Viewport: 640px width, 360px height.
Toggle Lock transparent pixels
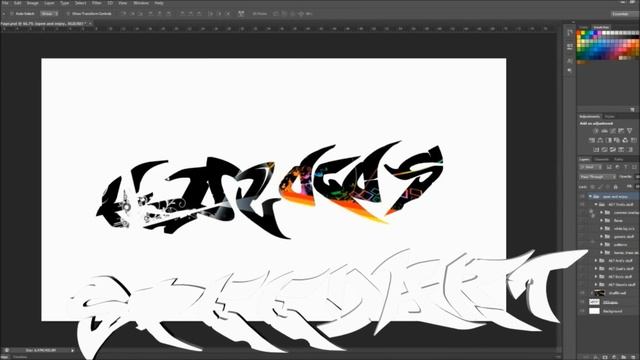593,187
